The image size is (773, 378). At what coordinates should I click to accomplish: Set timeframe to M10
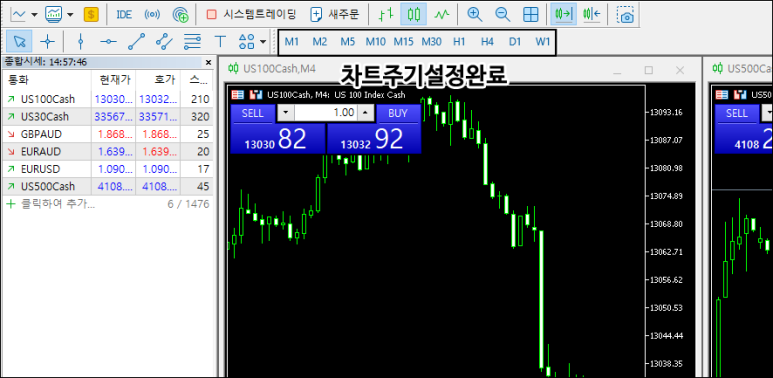[x=376, y=42]
